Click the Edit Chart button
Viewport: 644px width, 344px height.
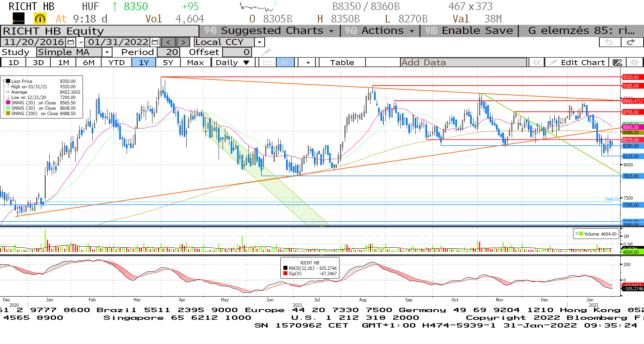578,62
